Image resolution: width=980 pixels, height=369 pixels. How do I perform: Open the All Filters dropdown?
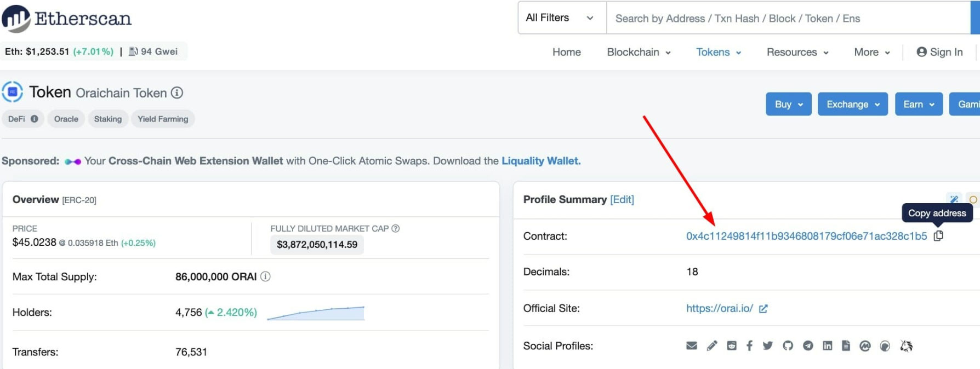562,18
